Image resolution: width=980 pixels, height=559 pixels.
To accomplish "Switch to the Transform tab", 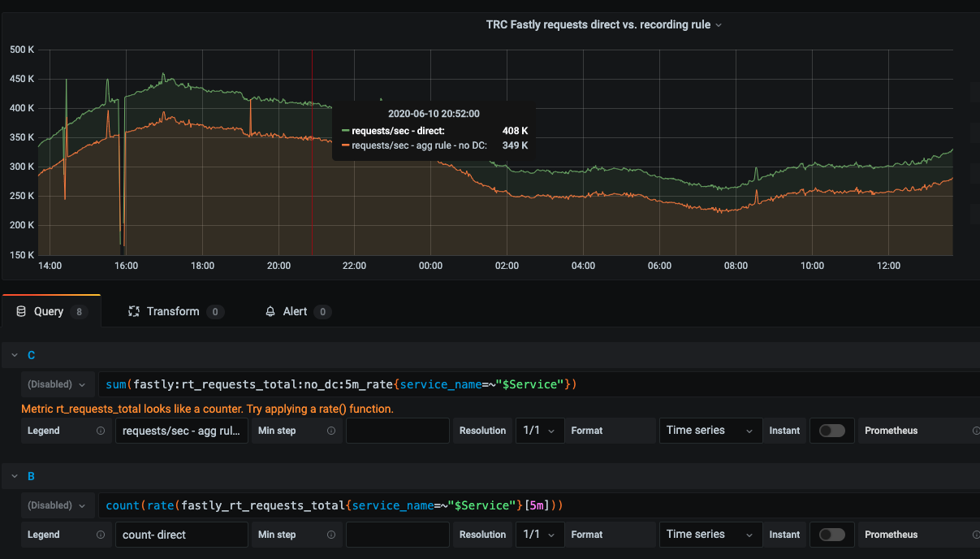I will coord(176,311).
